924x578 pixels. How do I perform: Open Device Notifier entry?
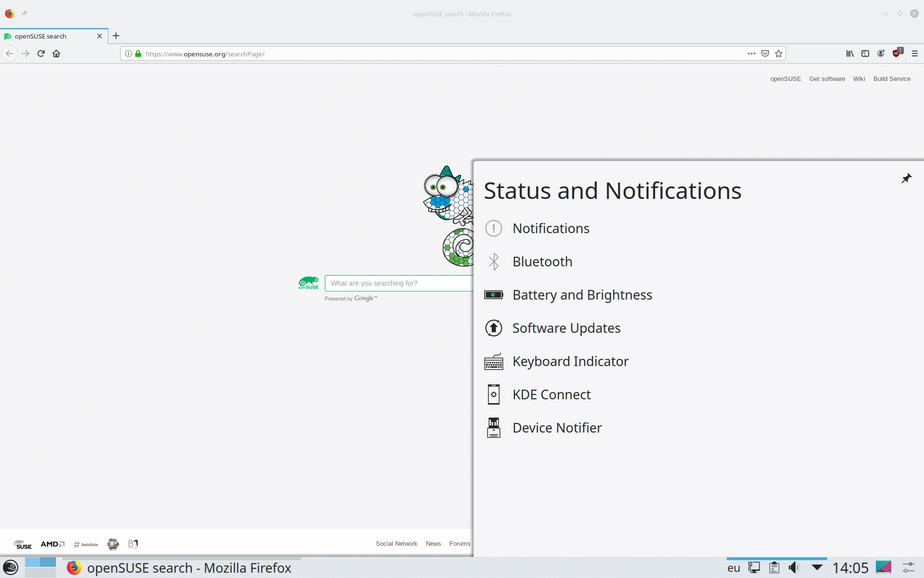pyautogui.click(x=698, y=428)
